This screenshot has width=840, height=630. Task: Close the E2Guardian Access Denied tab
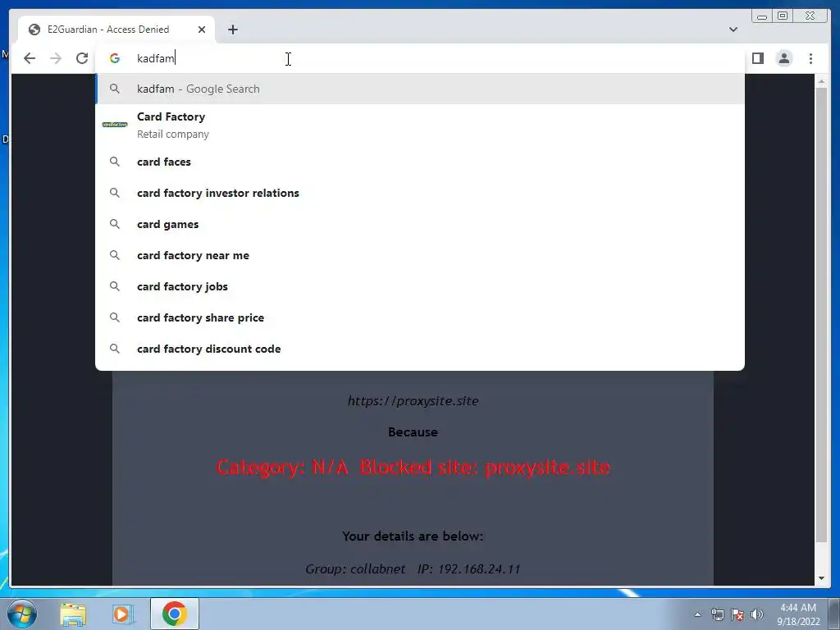click(x=202, y=30)
